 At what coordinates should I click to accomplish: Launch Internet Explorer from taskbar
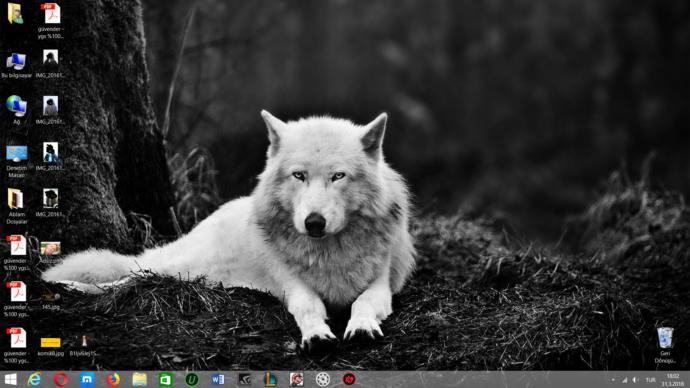(35, 379)
